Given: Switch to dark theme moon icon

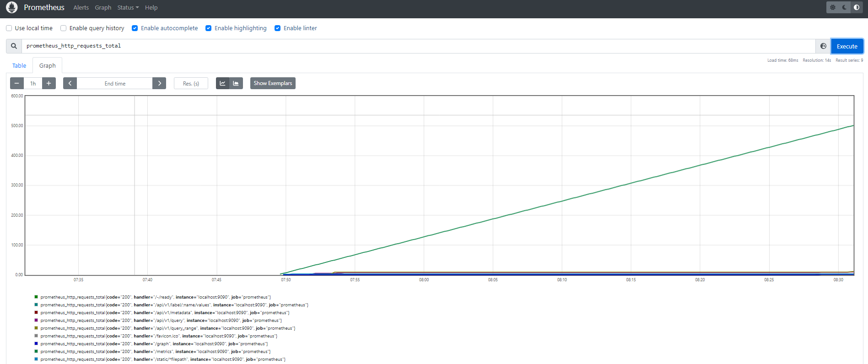Looking at the screenshot, I should coord(845,7).
